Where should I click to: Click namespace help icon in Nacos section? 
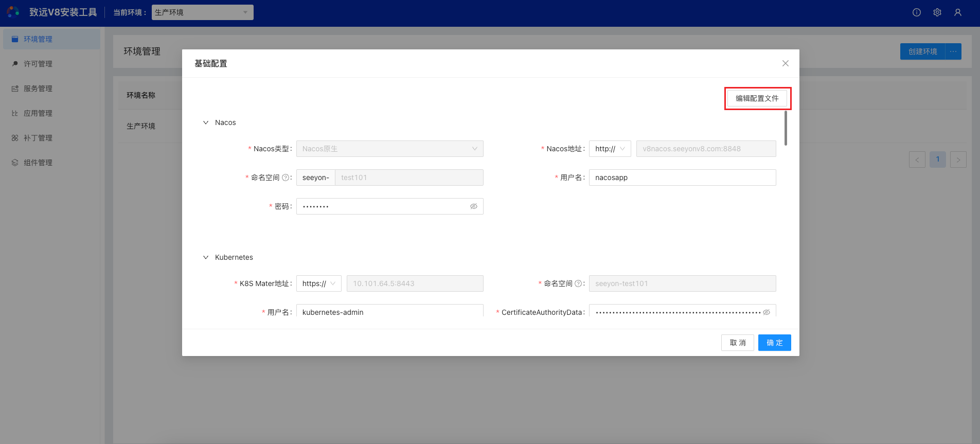[286, 177]
